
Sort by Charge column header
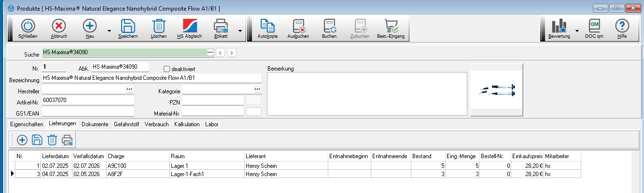click(138, 156)
